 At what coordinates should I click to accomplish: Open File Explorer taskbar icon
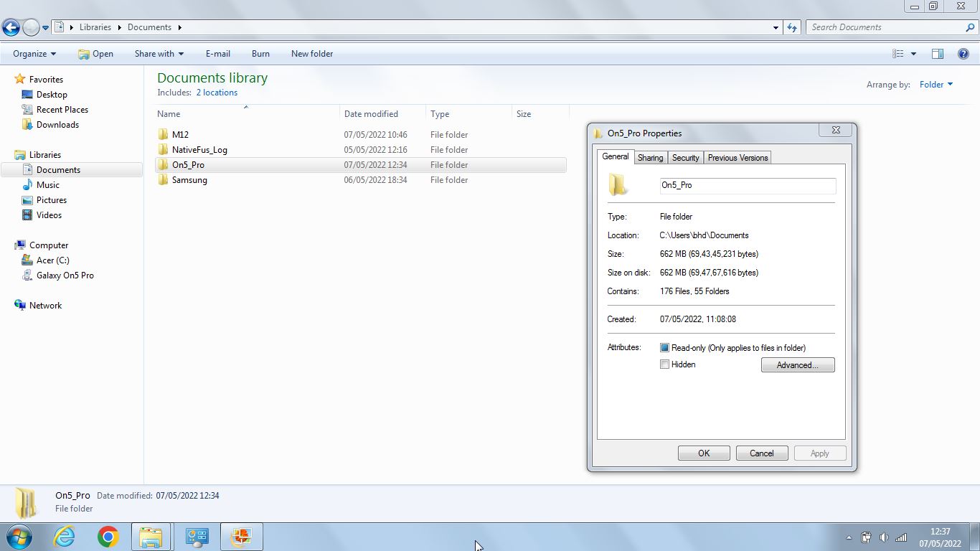pos(151,537)
